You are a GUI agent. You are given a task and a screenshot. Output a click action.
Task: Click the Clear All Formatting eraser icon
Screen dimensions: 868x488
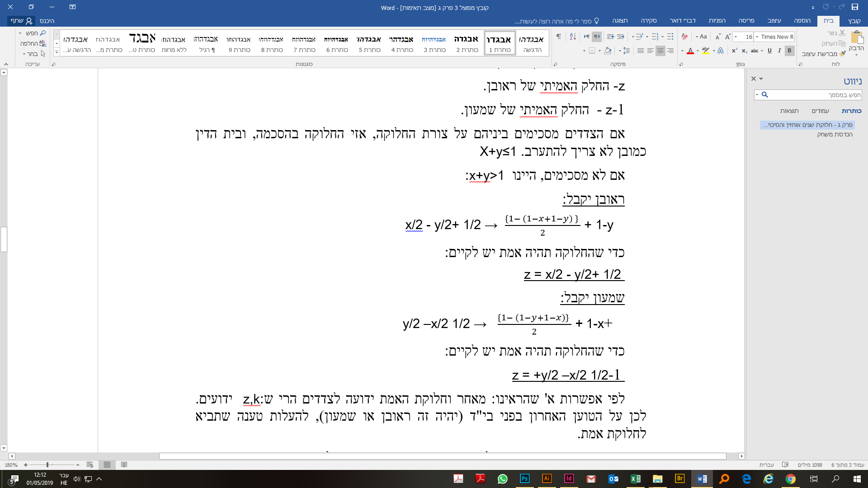685,36
